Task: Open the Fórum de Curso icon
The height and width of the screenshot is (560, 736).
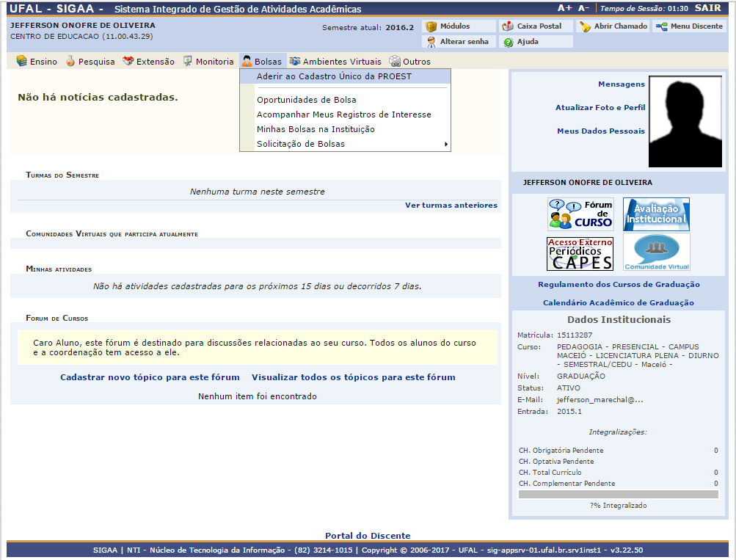Action: click(x=580, y=214)
